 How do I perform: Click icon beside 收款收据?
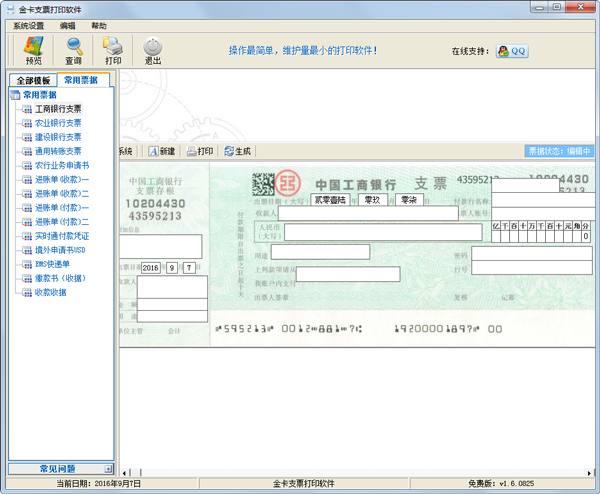[27, 293]
